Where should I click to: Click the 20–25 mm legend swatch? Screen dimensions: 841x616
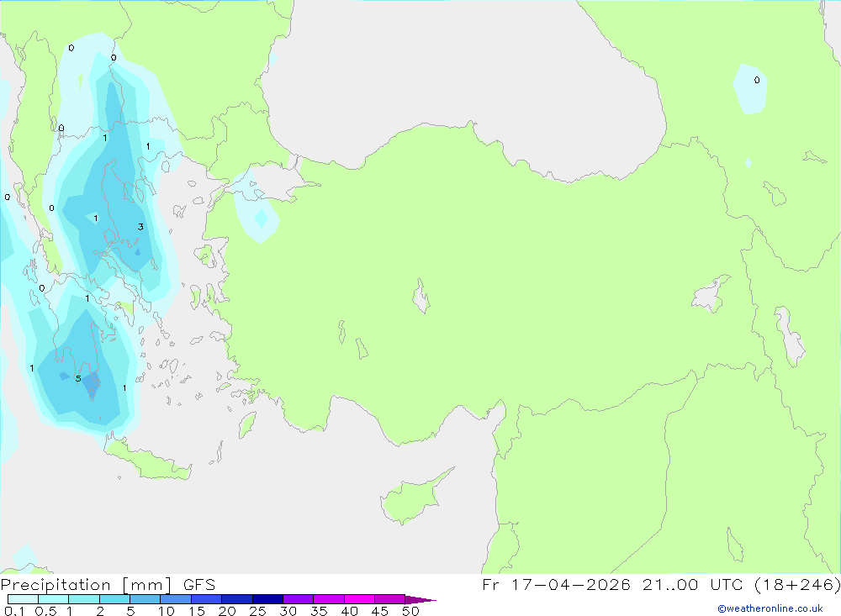point(237,599)
